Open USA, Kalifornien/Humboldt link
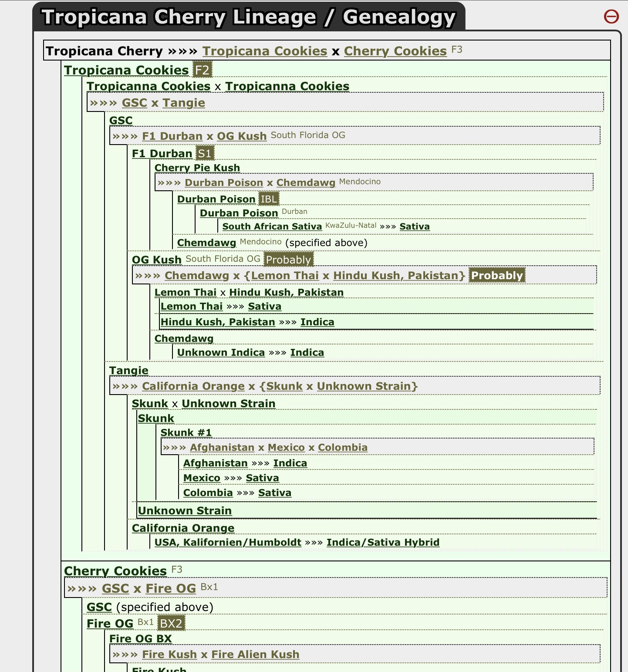 tap(228, 543)
